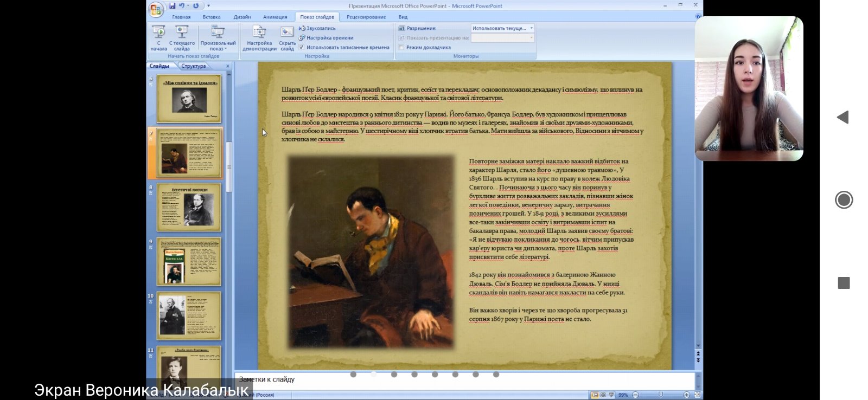Screen dimensions: 868x400
Task: Start show from current slide (С текущего слайда)
Action: (182, 38)
